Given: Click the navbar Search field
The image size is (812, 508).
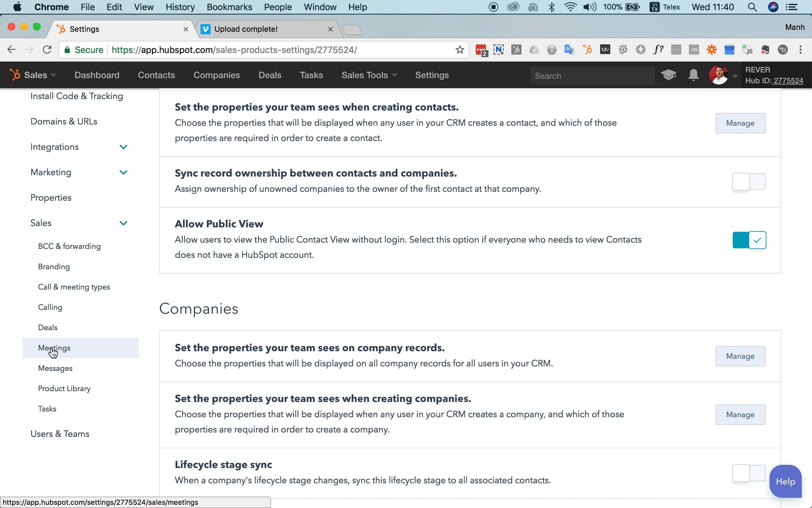Looking at the screenshot, I should tap(592, 76).
